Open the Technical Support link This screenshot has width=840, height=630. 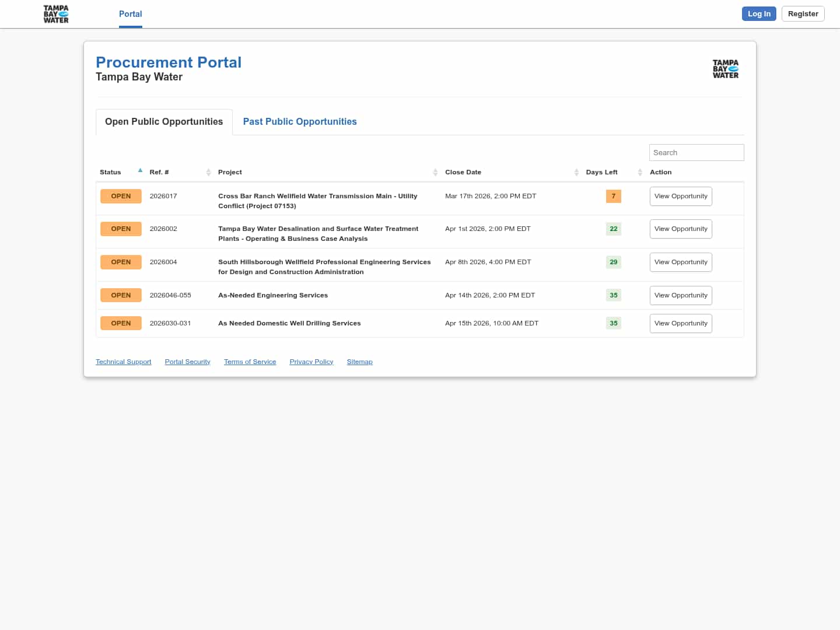tap(123, 362)
